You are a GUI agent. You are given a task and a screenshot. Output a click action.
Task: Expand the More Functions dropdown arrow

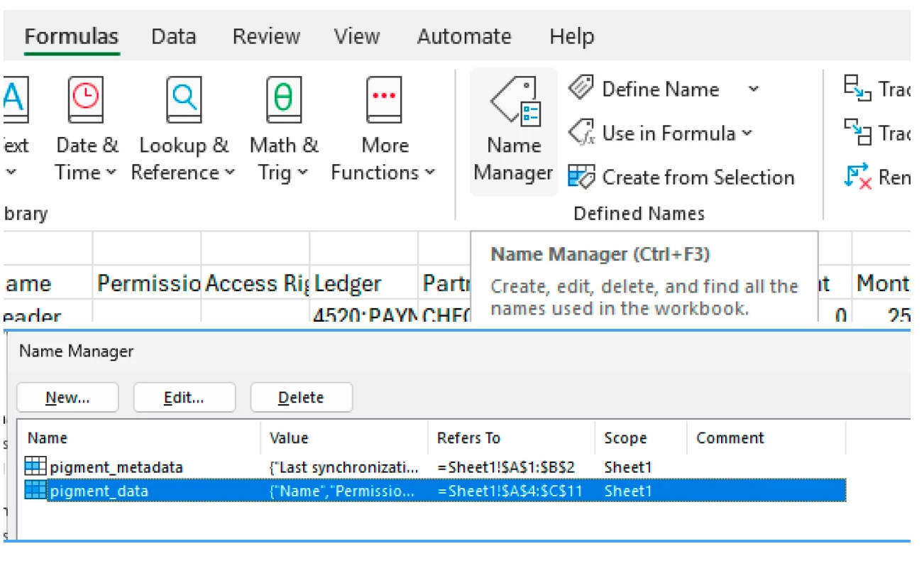click(x=429, y=173)
